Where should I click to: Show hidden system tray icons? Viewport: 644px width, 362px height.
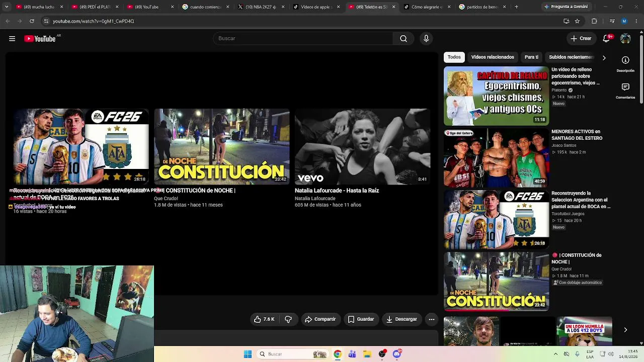tap(555, 354)
